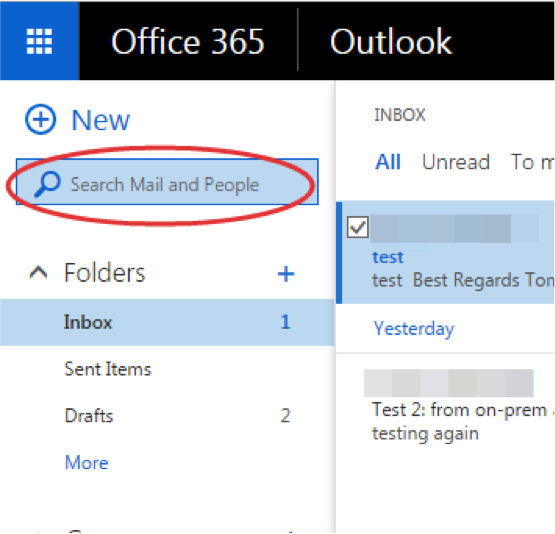The width and height of the screenshot is (555, 534).
Task: Click the Yesterday group header
Action: pyautogui.click(x=414, y=329)
